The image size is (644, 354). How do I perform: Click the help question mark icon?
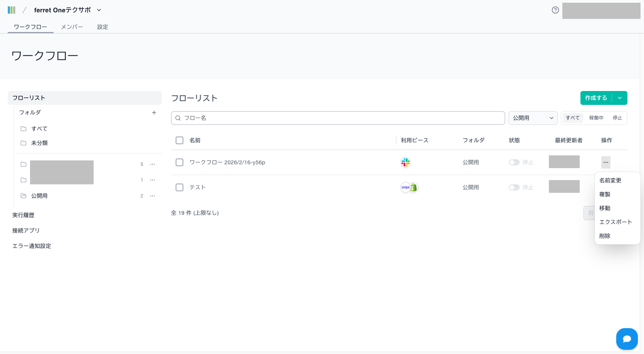point(555,10)
